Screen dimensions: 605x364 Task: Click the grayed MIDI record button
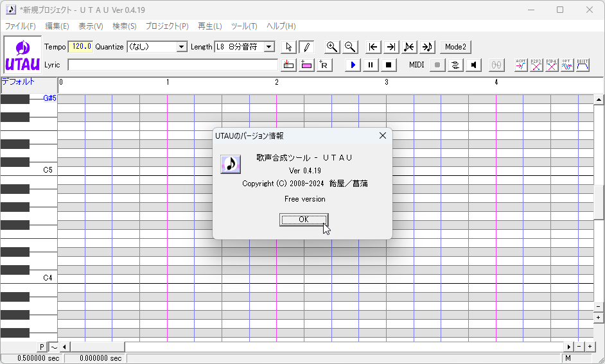(437, 65)
